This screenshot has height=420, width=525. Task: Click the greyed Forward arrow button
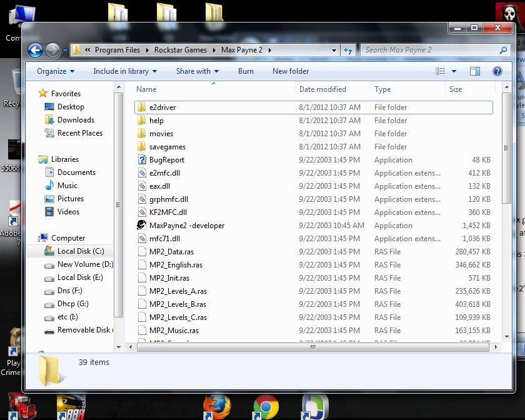[52, 51]
